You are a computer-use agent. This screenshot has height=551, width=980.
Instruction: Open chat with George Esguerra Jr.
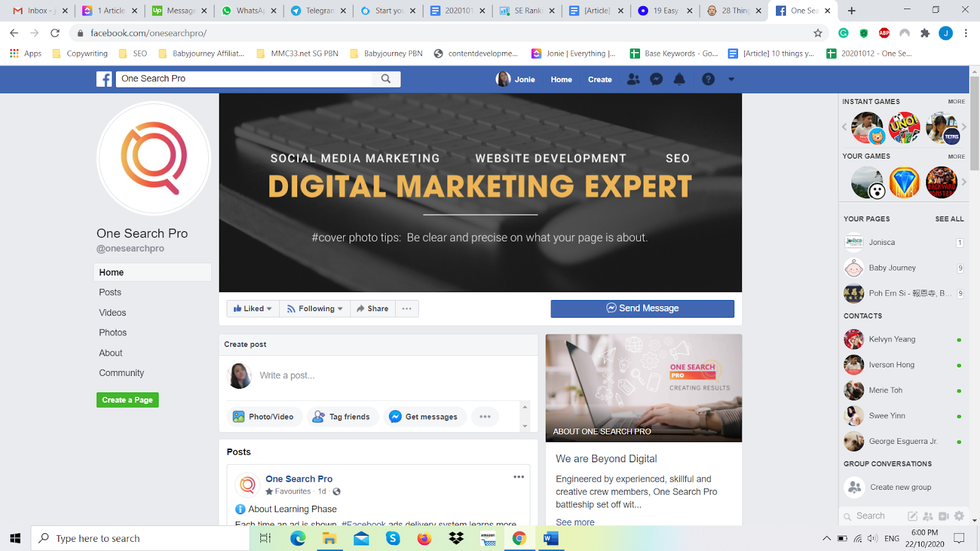[903, 441]
